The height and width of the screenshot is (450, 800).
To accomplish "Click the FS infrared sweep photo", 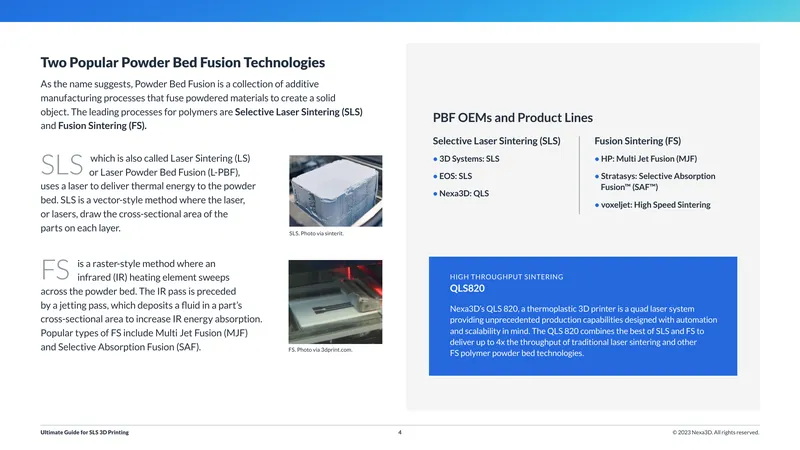I will click(x=335, y=302).
